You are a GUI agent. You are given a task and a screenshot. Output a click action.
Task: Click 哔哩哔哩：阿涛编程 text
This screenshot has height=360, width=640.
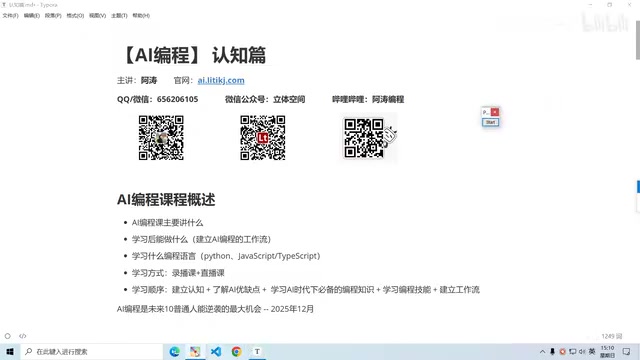click(368, 99)
